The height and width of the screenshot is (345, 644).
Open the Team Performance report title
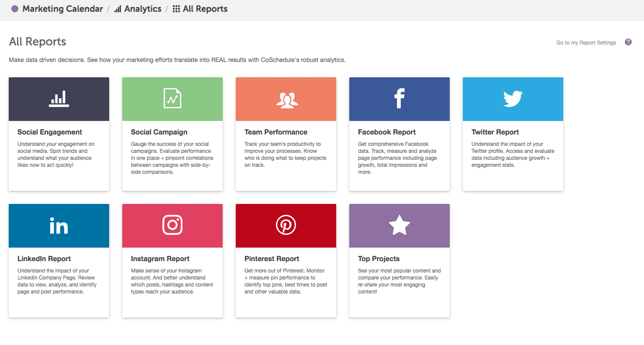(x=276, y=132)
